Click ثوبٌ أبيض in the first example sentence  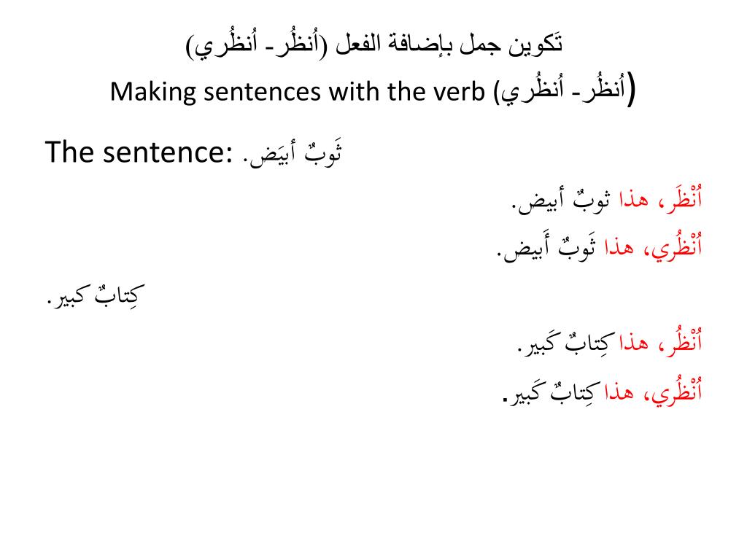tap(561, 200)
